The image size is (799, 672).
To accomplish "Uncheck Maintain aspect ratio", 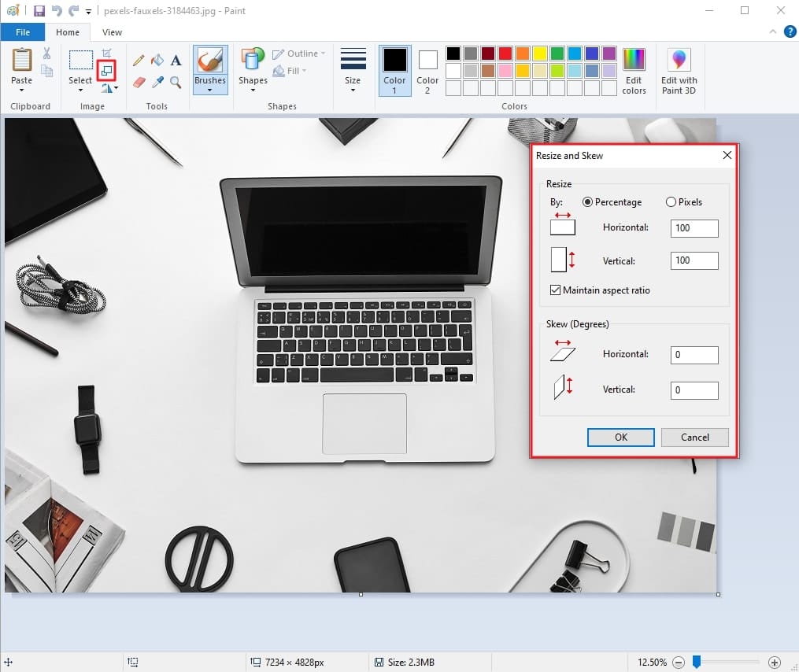I will click(555, 290).
